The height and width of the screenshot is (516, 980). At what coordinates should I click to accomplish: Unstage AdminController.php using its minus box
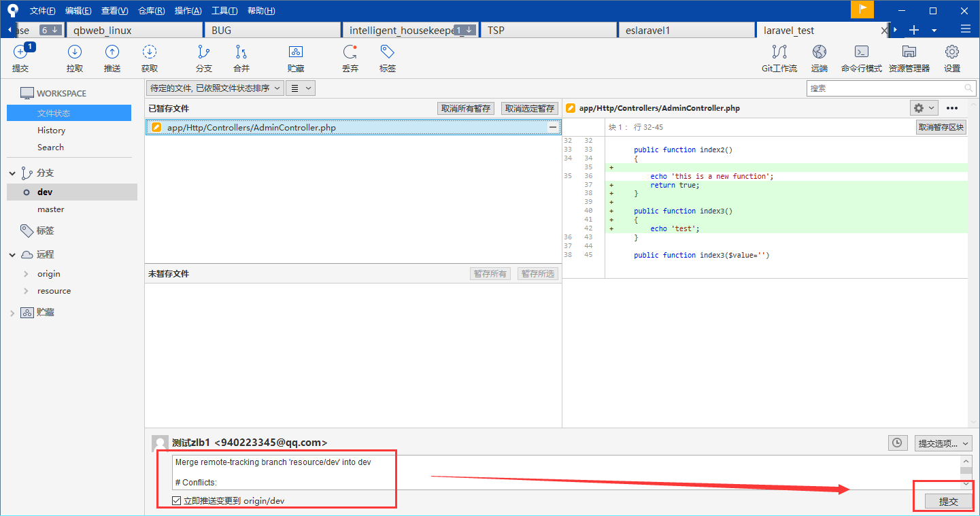point(553,127)
